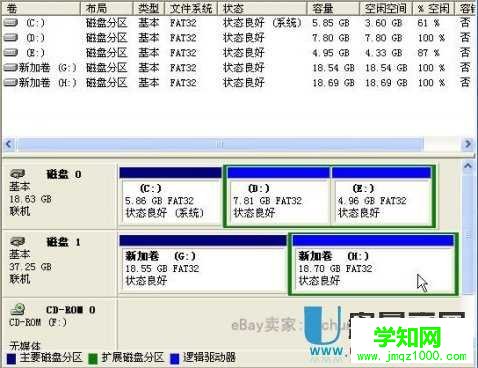Image resolution: width=478 pixels, height=368 pixels.
Task: Click the 磁盘 1 disk icon
Action: pos(18,241)
